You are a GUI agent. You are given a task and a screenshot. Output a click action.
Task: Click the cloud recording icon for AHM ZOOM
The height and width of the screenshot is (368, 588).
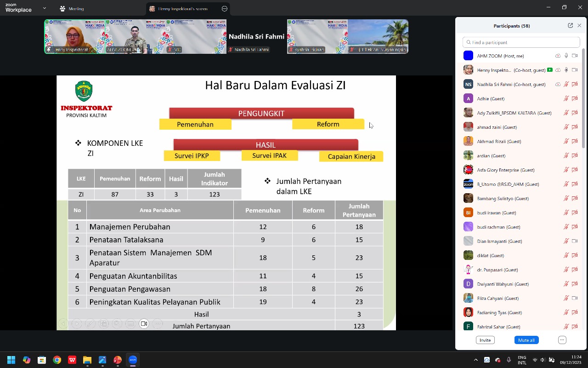tap(558, 56)
